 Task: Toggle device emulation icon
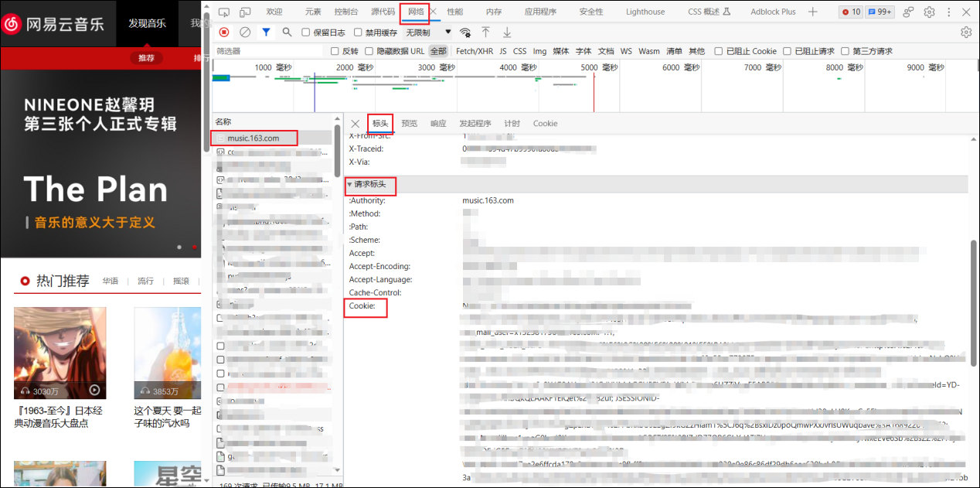point(244,12)
